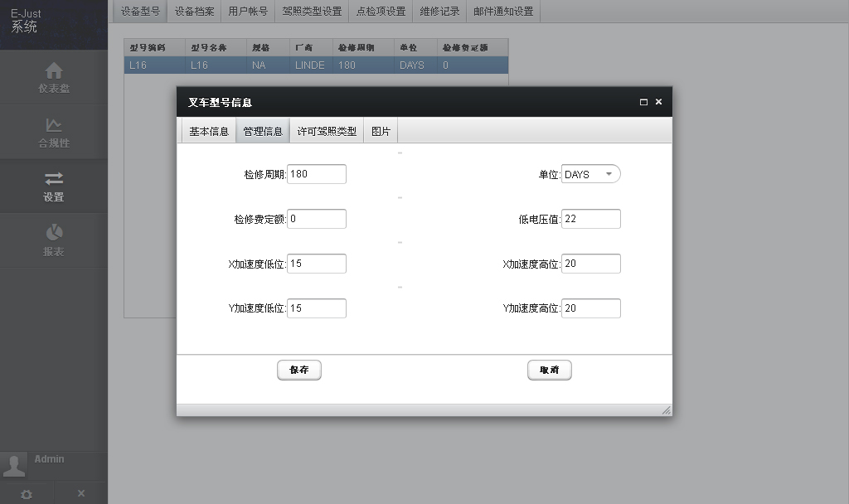Screen dimensions: 849x504
Task: Switch to the 许可驾照类型 tab
Action: coord(327,131)
